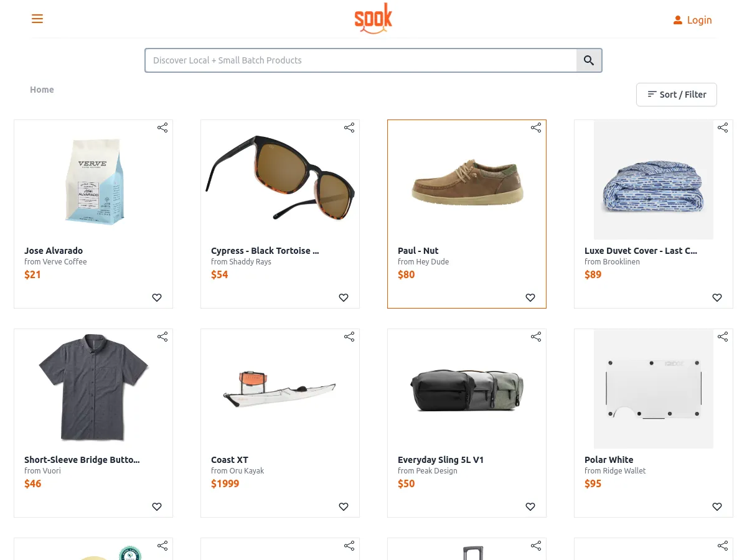Favorite the Polar White wallet

[716, 506]
